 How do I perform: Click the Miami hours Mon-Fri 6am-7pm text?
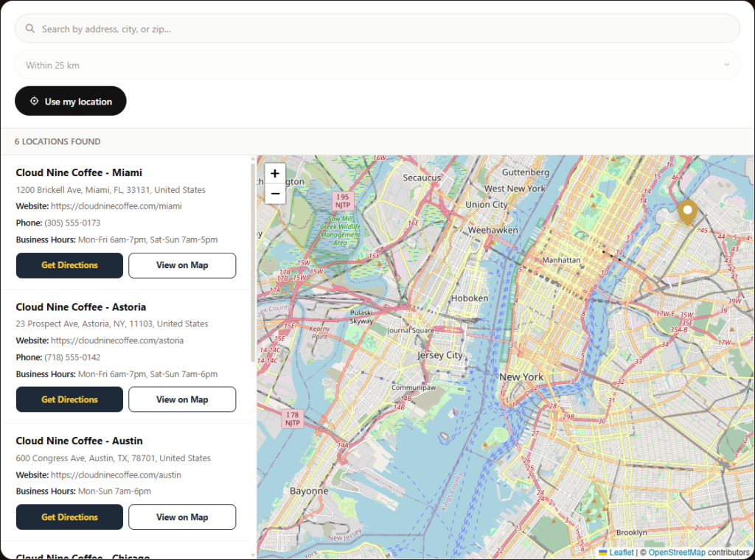pos(147,239)
